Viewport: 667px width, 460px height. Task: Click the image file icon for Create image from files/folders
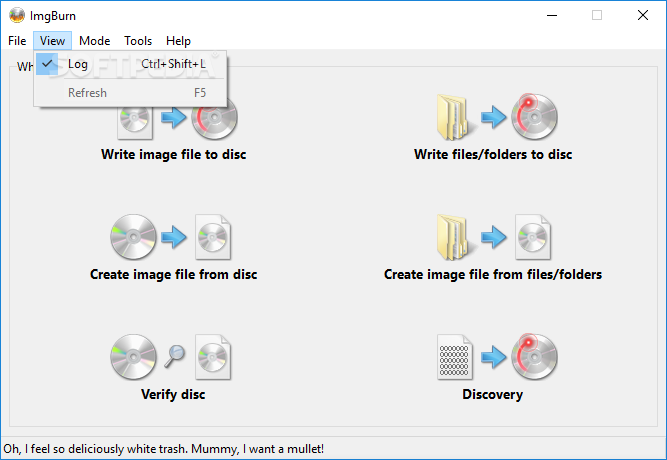point(533,237)
